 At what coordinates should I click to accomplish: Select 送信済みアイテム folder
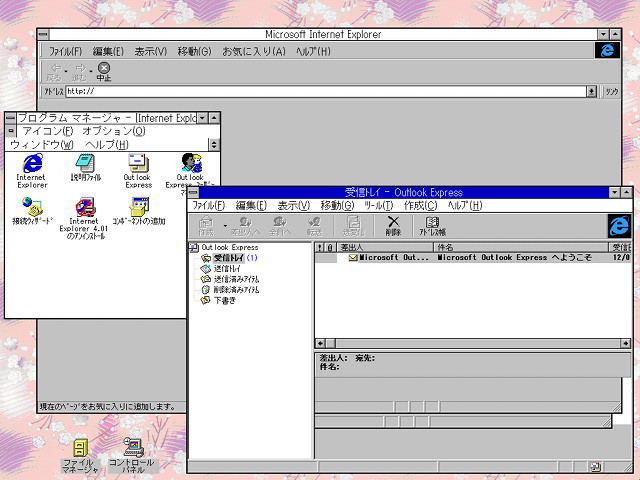(236, 279)
